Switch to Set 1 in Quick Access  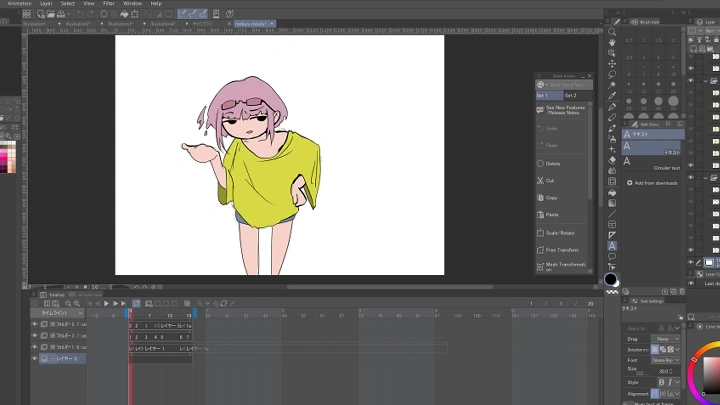549,96
